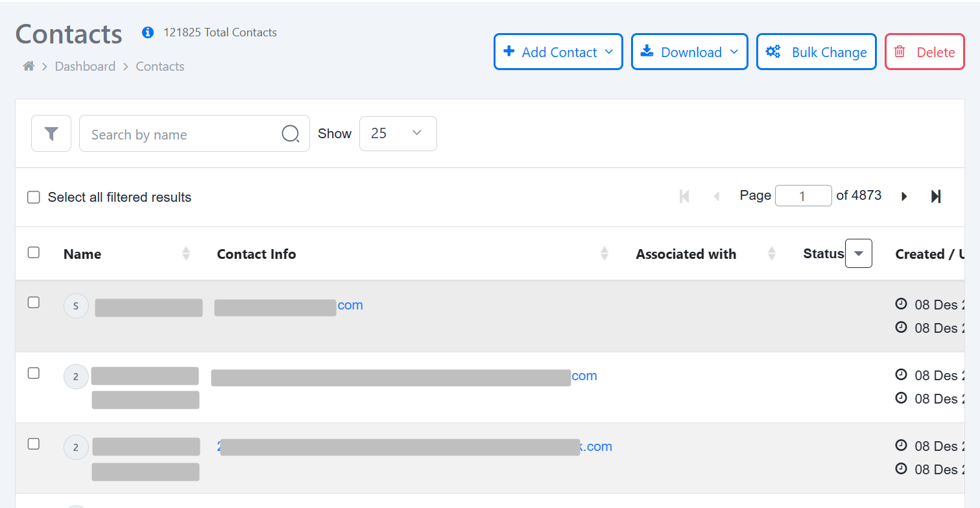This screenshot has height=508, width=980.
Task: Sort by Name column arrows
Action: (186, 254)
